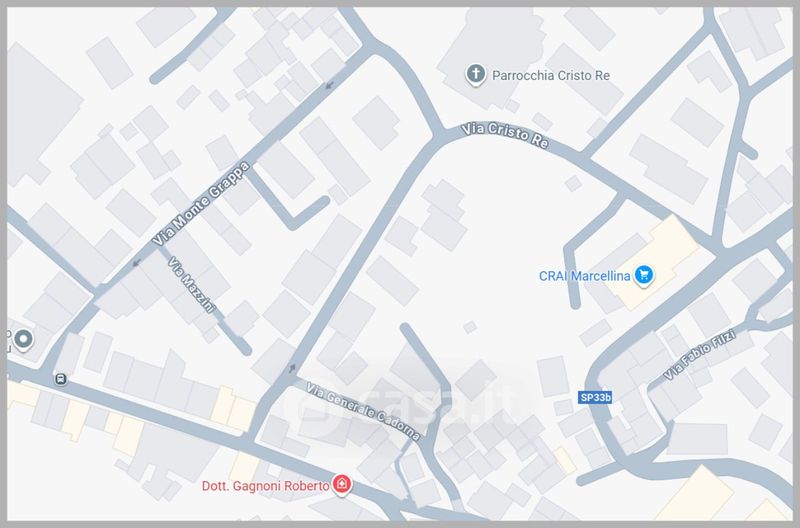
Task: Open the CRAI Marcellina text label
Action: [x=585, y=276]
